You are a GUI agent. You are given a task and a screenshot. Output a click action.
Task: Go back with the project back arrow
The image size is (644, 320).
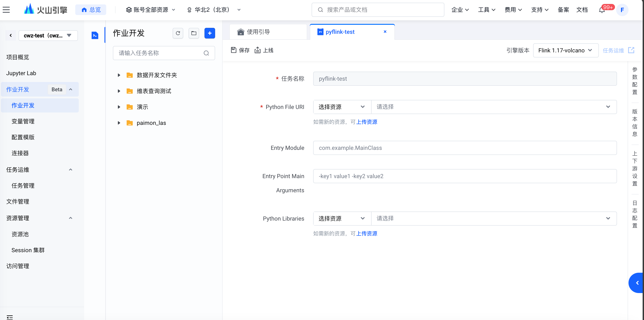click(11, 35)
